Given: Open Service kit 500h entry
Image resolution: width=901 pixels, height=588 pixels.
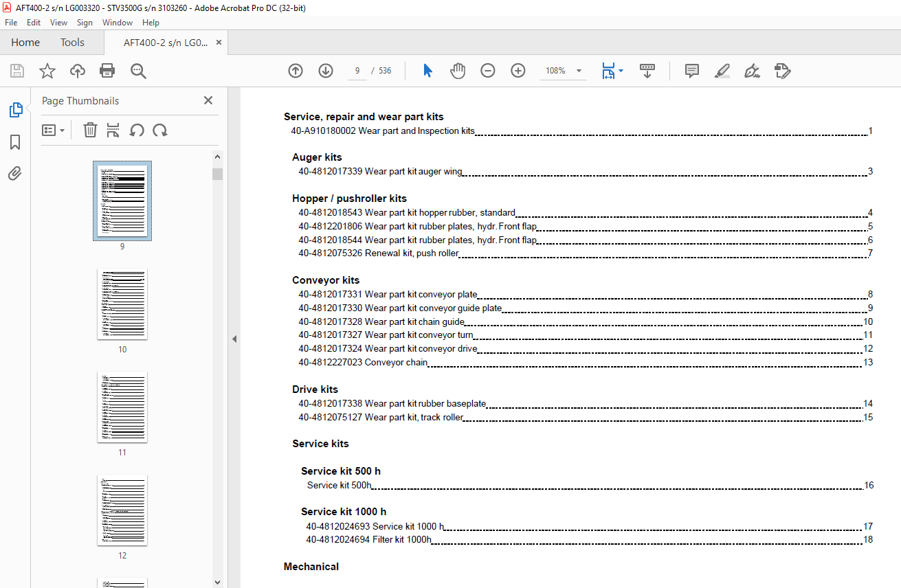Looking at the screenshot, I should click(x=590, y=485).
